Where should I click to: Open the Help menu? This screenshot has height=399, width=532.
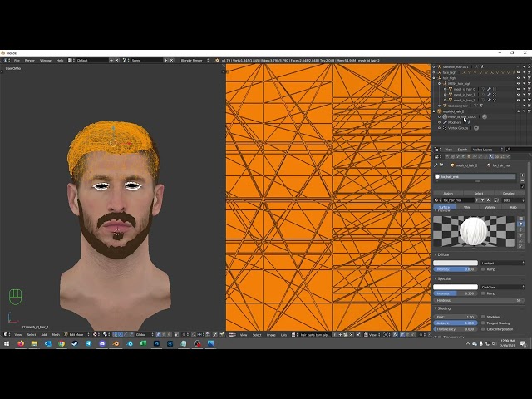[x=60, y=60]
